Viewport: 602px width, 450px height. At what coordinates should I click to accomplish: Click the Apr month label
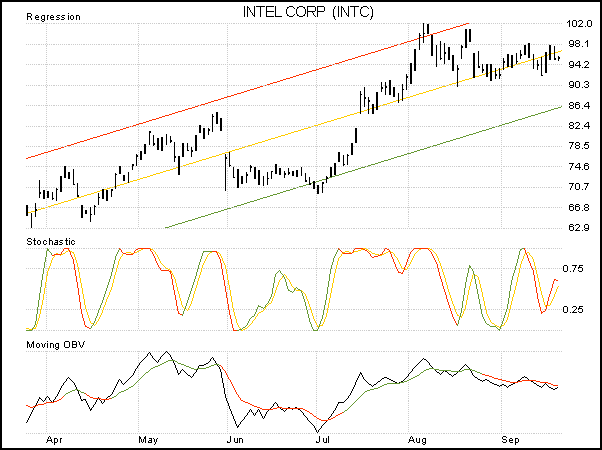click(54, 440)
